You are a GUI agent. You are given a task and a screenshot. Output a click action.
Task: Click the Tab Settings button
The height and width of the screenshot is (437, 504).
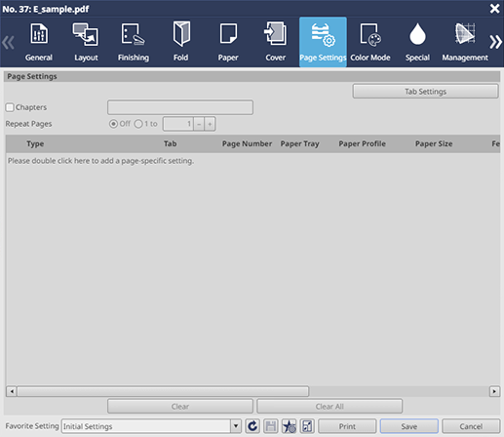(425, 92)
